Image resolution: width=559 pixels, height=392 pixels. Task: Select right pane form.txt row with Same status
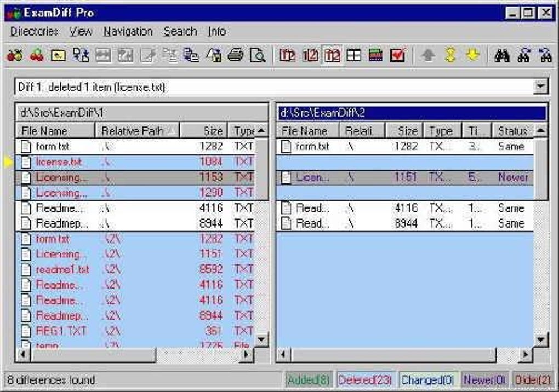coord(405,146)
